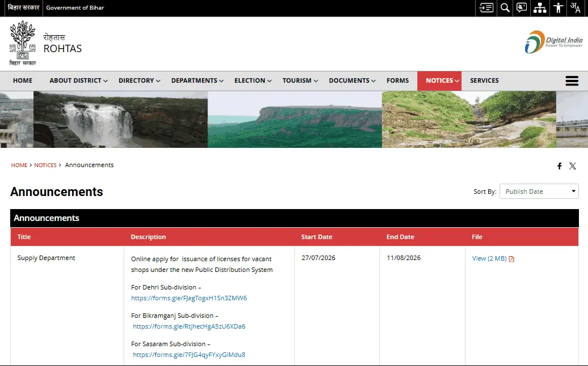Click the rocky stream banner image
Image resolution: width=588 pixels, height=366 pixels.
[x=469, y=120]
